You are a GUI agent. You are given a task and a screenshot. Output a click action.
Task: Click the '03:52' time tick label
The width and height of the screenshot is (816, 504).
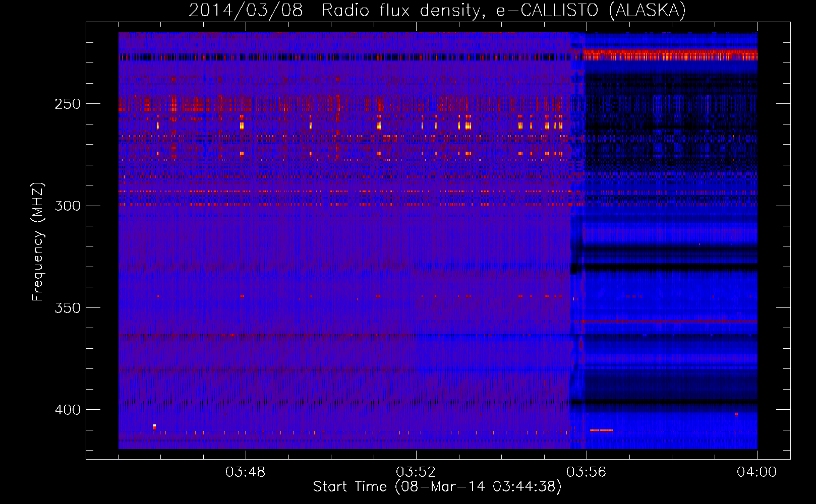416,472
